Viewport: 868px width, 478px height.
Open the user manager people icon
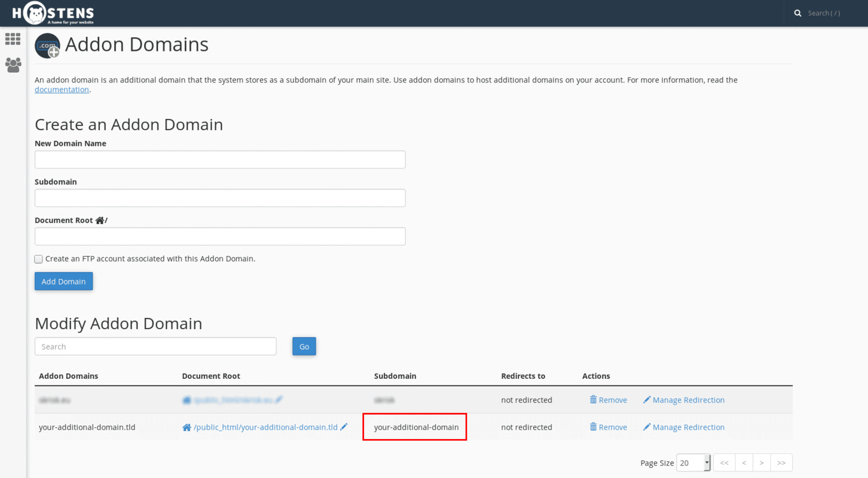click(13, 65)
